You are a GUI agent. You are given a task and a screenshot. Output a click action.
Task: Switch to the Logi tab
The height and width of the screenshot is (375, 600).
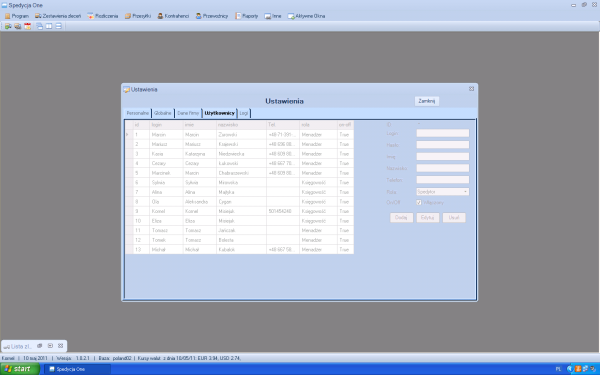pos(244,113)
